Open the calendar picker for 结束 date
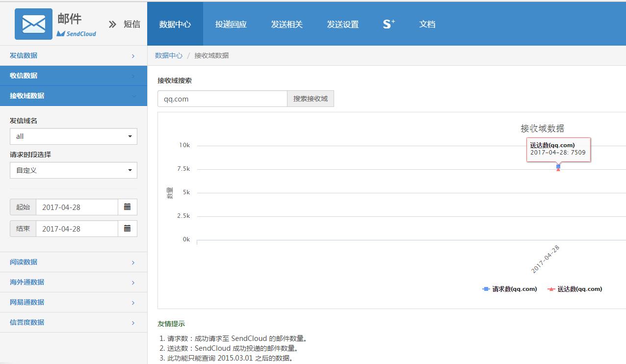The height and width of the screenshot is (364, 626). (128, 228)
